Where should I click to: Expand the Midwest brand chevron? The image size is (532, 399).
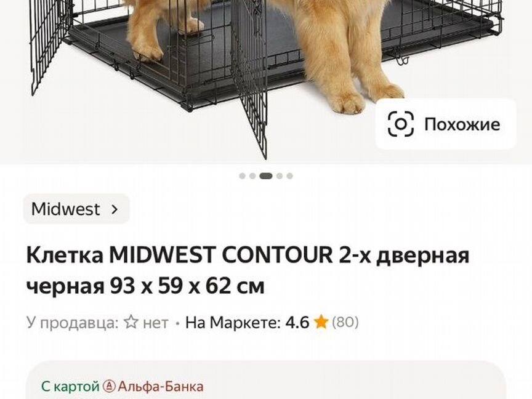coord(115,209)
